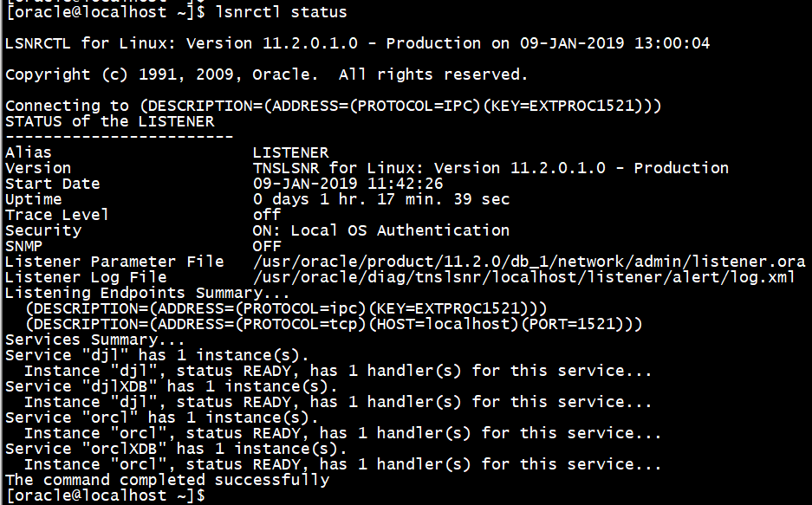The height and width of the screenshot is (505, 812).
Task: Click 'The command completed successfully' message
Action: pos(167,480)
